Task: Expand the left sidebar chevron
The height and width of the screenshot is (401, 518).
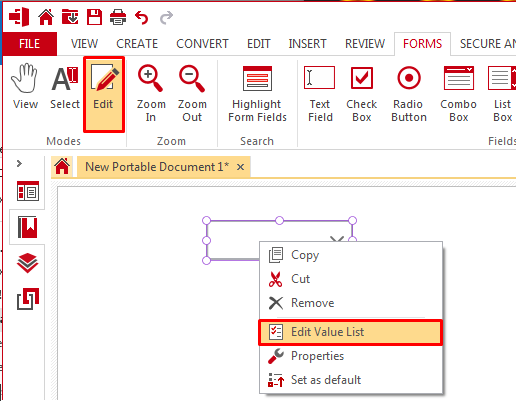Action: 19,163
